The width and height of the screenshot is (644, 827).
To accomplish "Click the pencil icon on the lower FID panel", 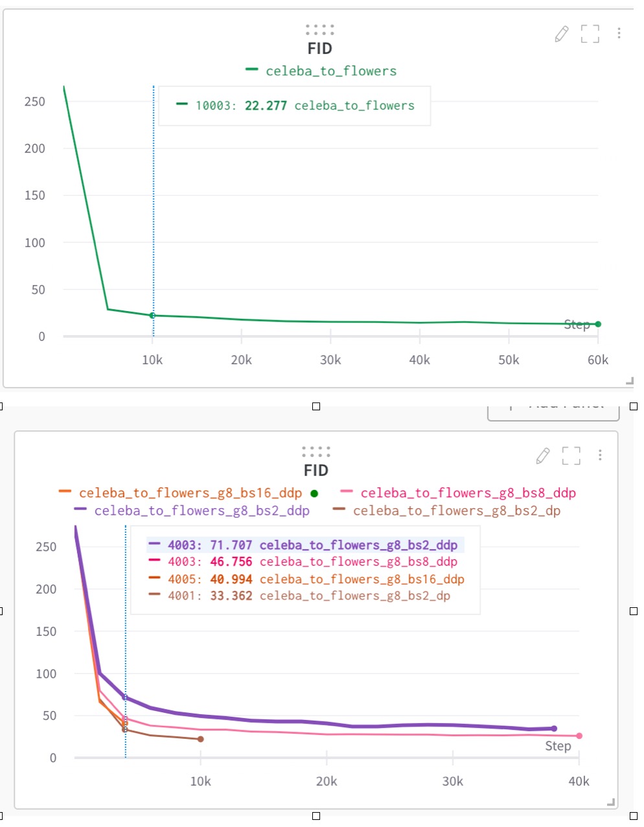I will click(542, 456).
